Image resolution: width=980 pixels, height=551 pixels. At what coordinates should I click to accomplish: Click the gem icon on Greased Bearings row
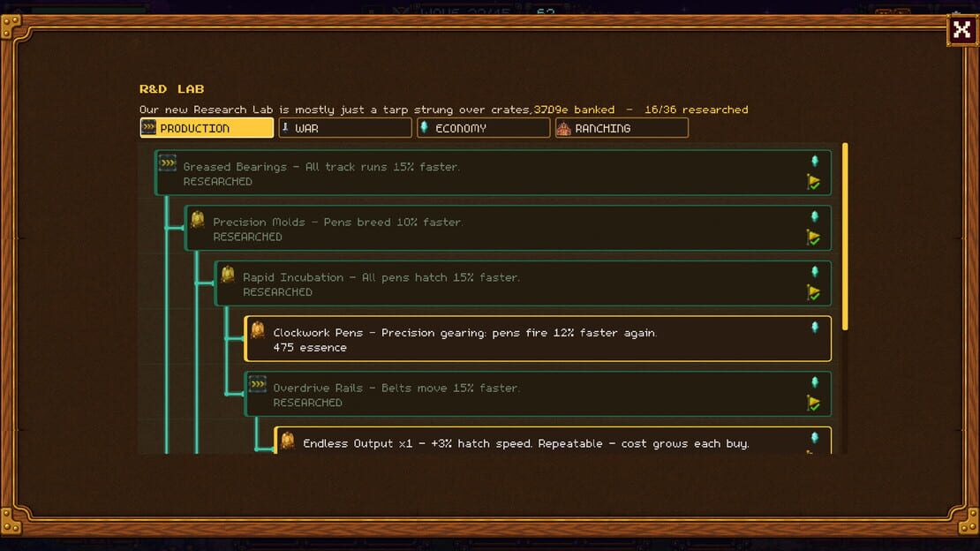(814, 161)
